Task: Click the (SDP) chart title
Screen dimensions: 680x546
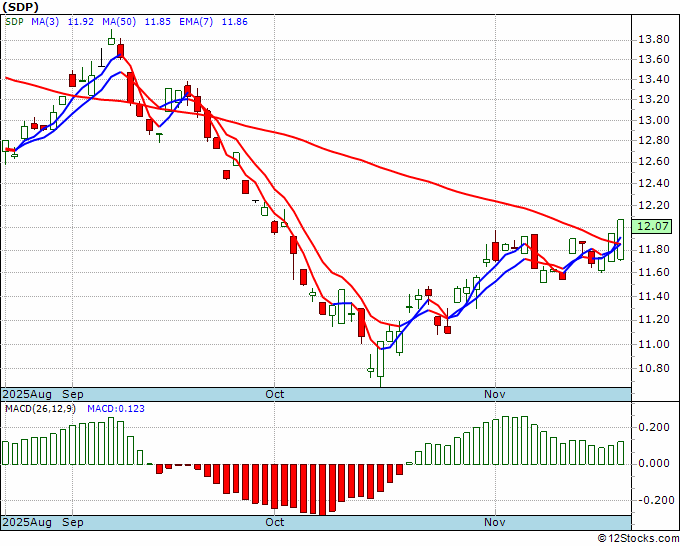Action: pyautogui.click(x=20, y=7)
